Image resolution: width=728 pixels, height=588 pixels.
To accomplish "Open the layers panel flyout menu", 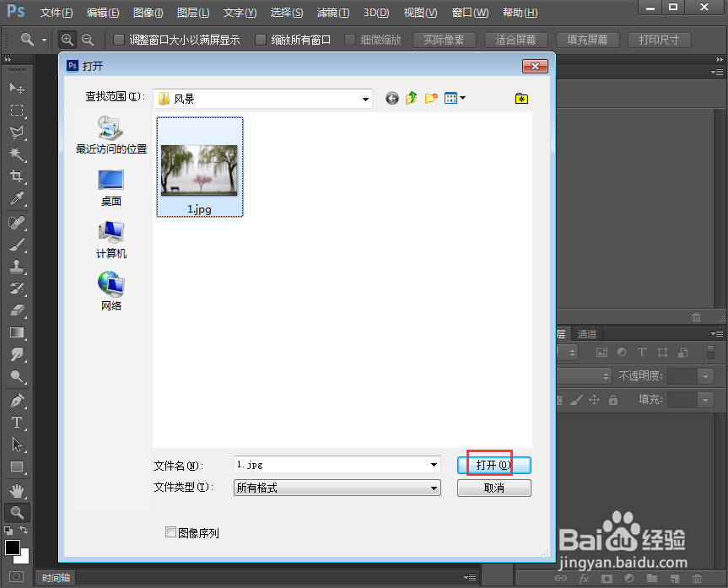I will click(x=717, y=333).
